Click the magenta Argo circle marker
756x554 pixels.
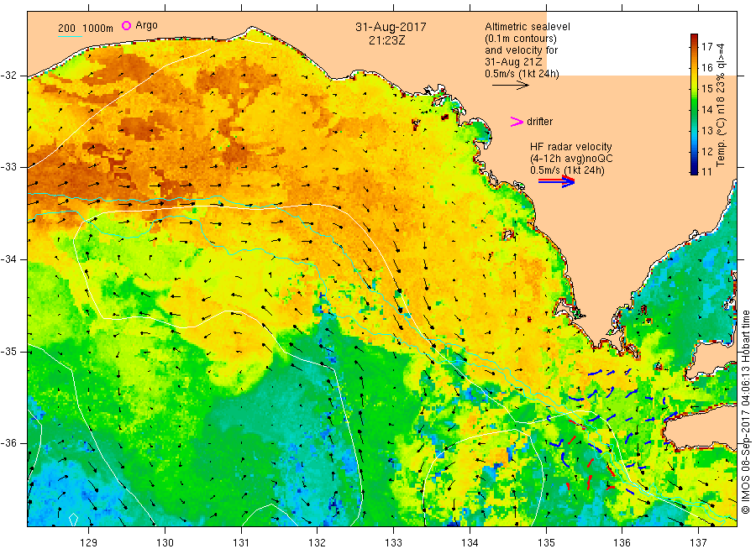(126, 25)
